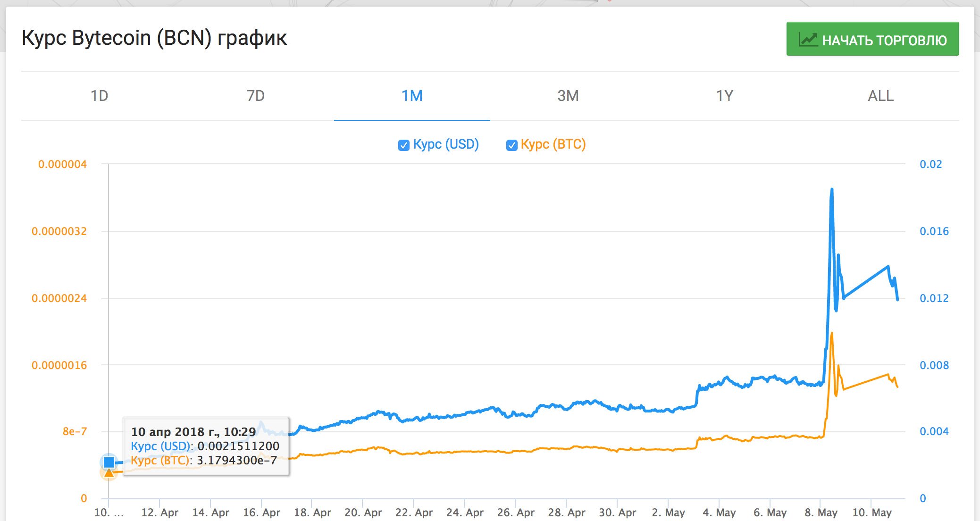Click the blue square USD data marker
Screen dimensions: 980x521
[x=109, y=462]
